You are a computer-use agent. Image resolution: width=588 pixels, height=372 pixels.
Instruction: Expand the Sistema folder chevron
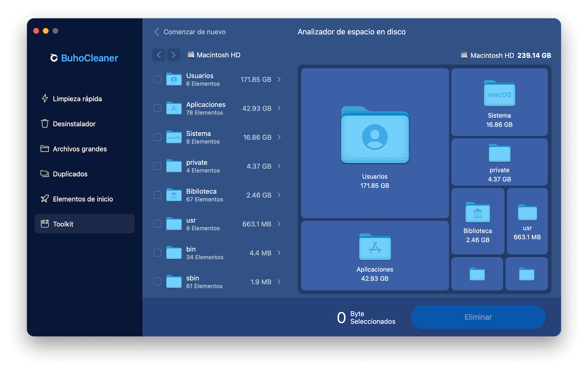tap(279, 137)
